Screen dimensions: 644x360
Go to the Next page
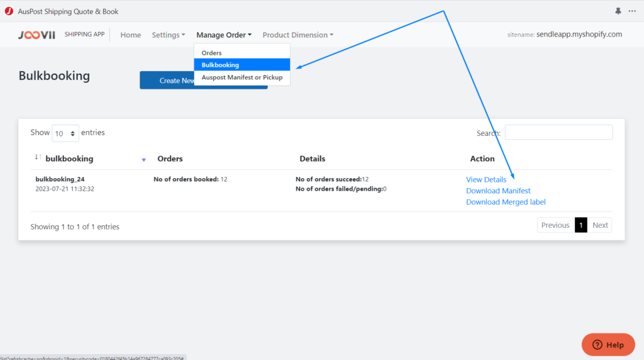[600, 225]
